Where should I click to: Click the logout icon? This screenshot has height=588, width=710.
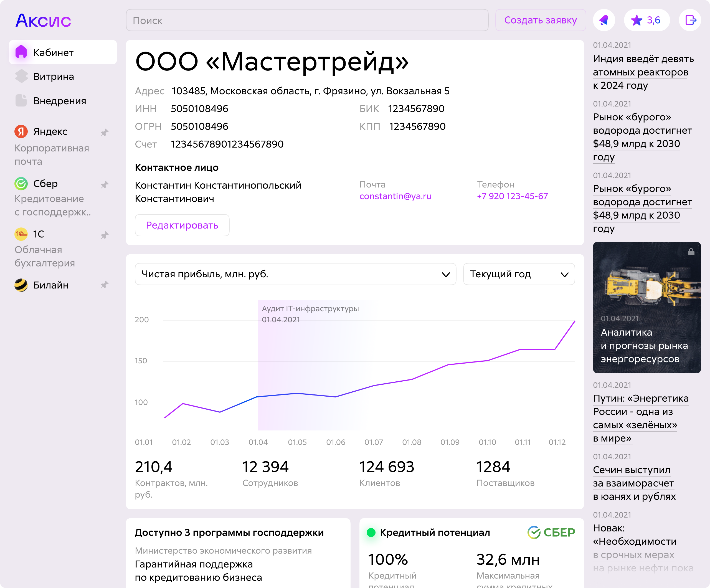tap(690, 20)
